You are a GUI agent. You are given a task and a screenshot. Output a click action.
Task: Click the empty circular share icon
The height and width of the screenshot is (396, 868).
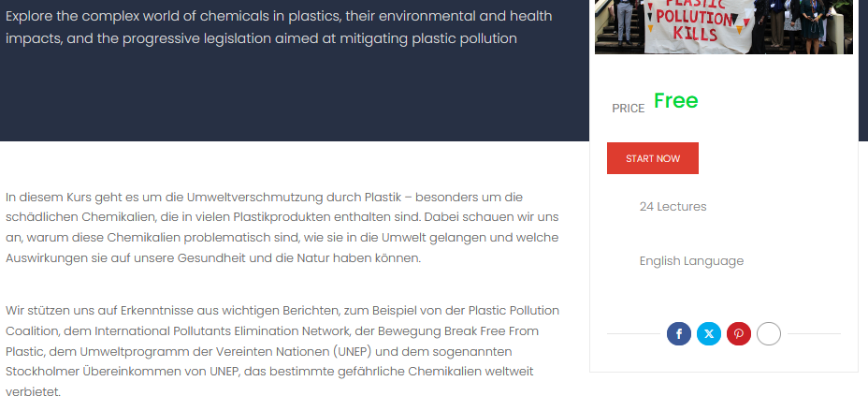768,333
